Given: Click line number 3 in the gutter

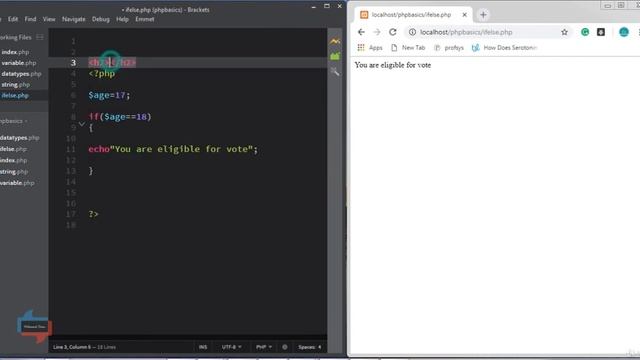Looking at the screenshot, I should [73, 62].
